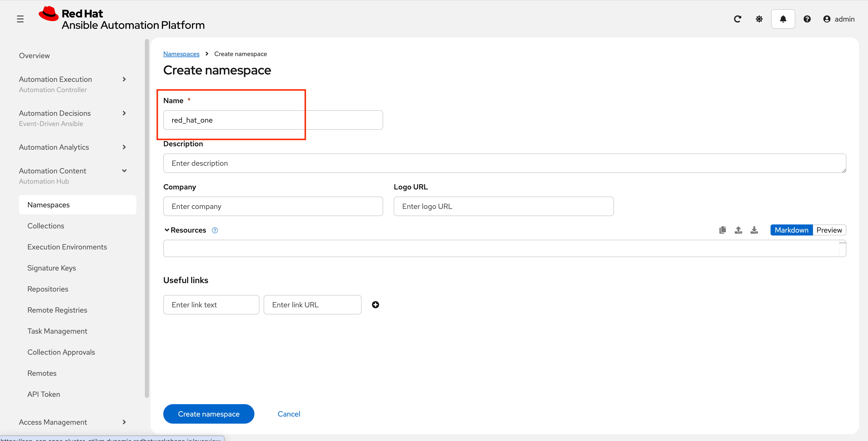Open settings via the gear icon
Viewport: 868px width, 441px height.
pos(759,19)
